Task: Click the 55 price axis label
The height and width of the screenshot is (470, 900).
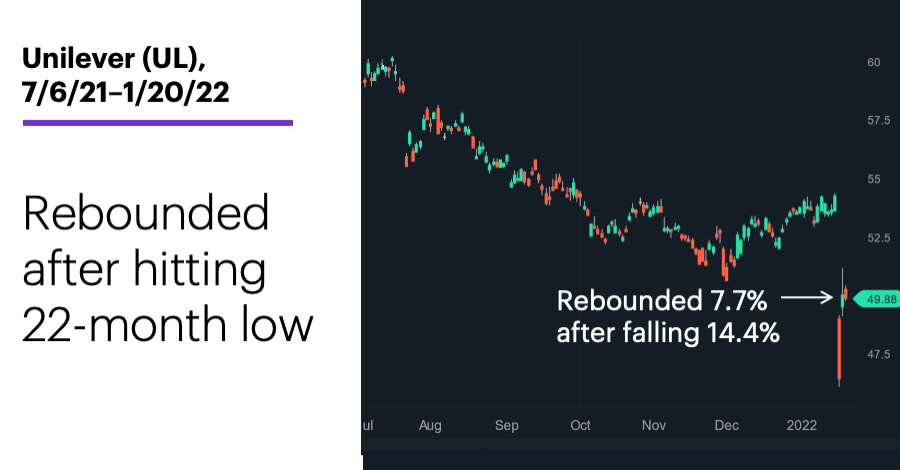Action: coord(874,179)
